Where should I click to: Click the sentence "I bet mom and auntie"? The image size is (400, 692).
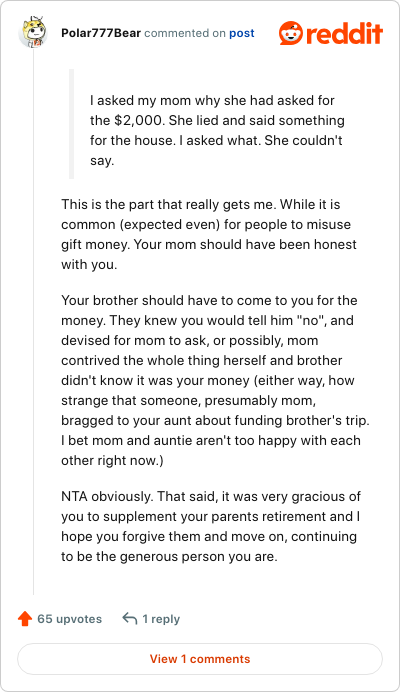point(211,450)
